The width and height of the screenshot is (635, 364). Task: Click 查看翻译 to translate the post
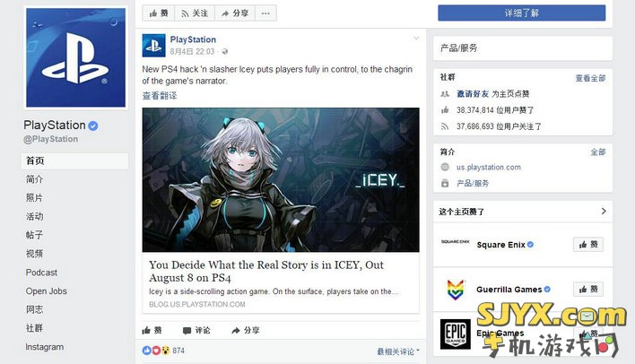160,96
